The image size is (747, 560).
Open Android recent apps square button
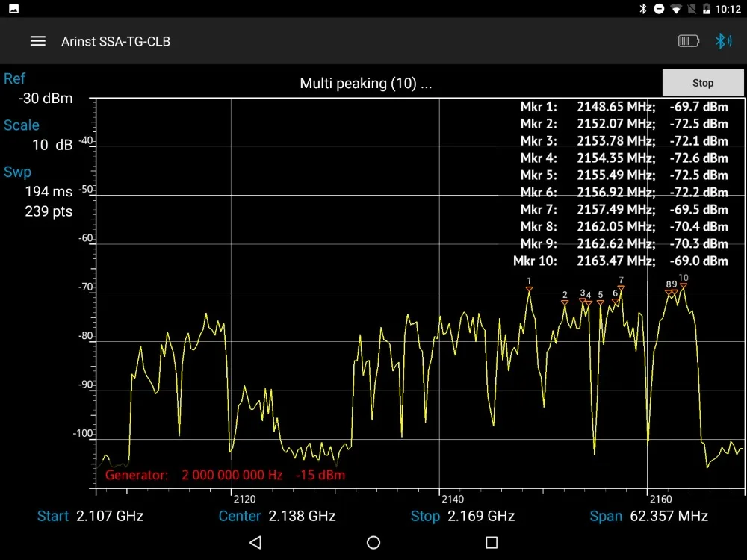coord(492,542)
